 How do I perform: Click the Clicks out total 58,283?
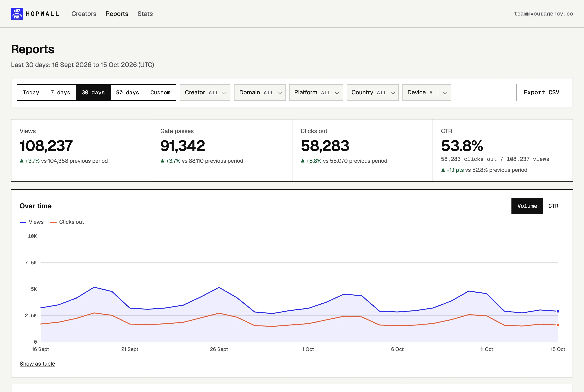point(325,146)
